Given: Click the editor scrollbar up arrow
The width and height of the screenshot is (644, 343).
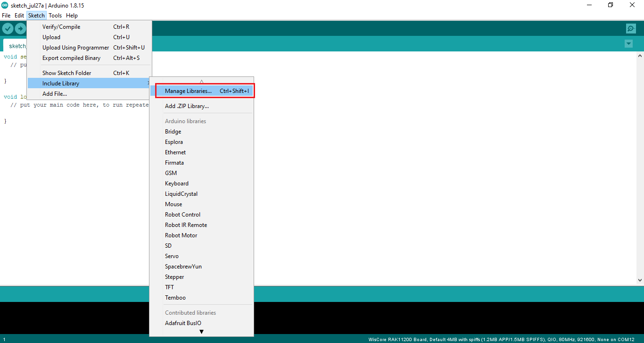Looking at the screenshot, I should tap(640, 56).
